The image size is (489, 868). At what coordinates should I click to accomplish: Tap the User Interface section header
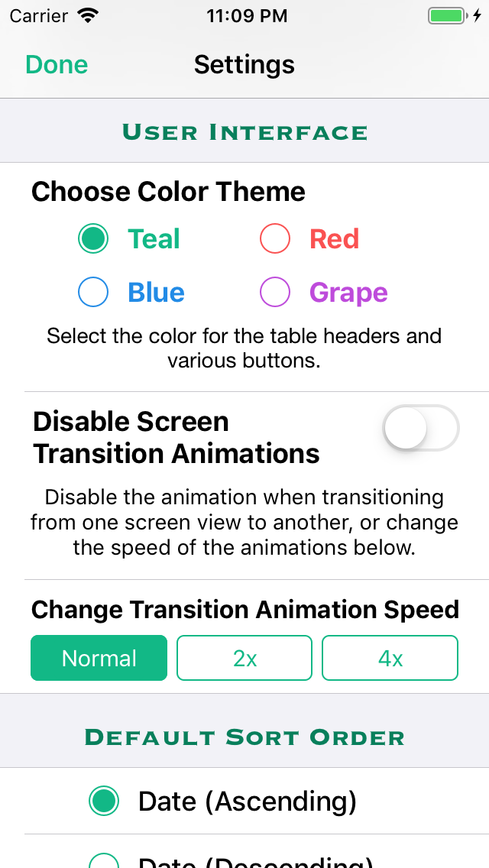point(244,131)
